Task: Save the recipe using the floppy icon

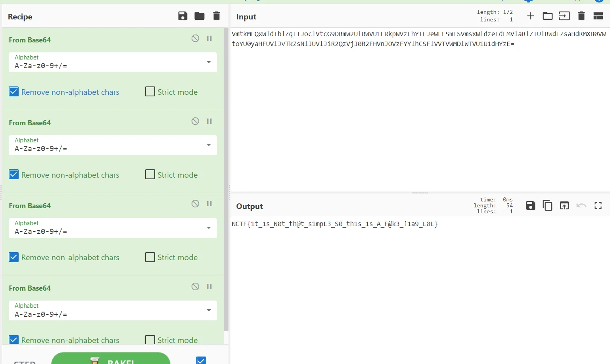Action: point(182,16)
